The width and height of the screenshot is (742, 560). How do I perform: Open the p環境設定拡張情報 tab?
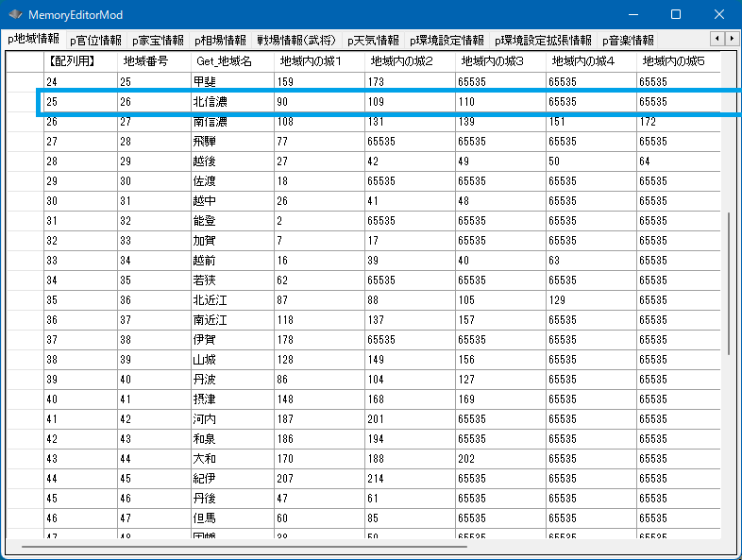543,41
